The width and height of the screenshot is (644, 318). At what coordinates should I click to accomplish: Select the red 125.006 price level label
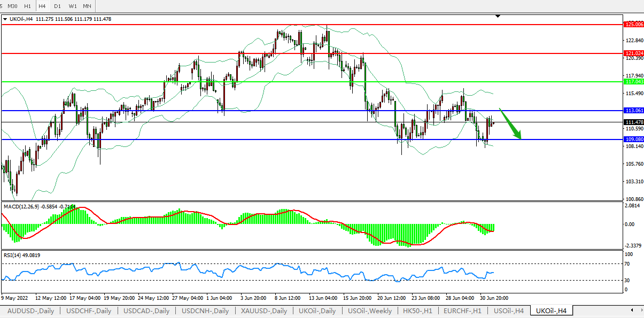633,25
